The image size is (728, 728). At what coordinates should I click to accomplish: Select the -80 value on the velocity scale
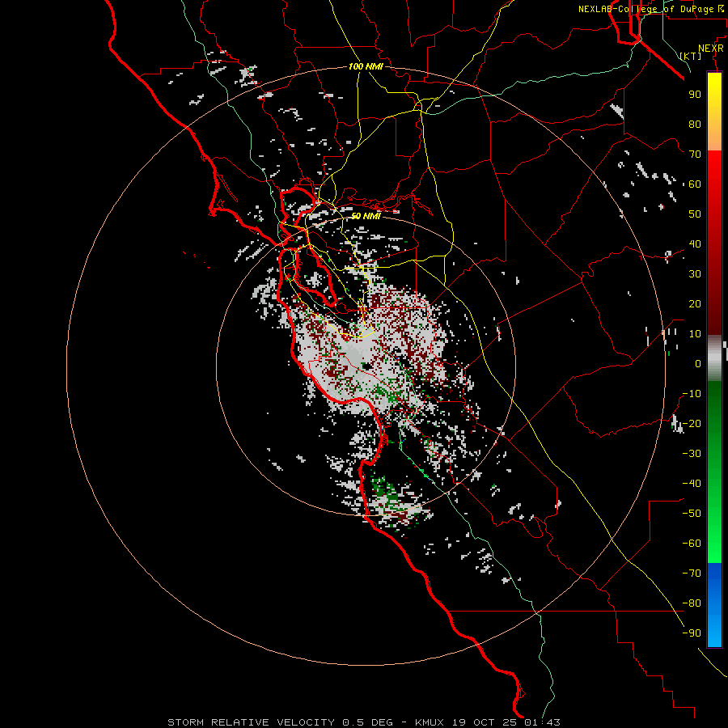pos(692,603)
